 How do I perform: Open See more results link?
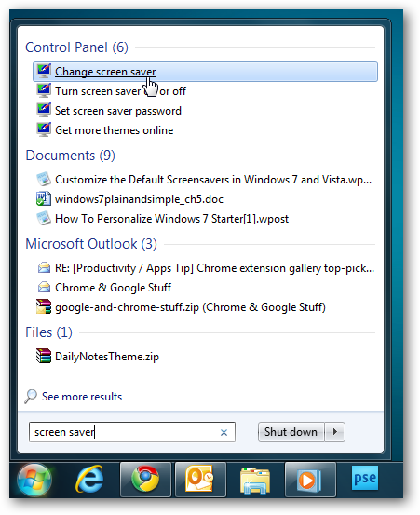[82, 397]
